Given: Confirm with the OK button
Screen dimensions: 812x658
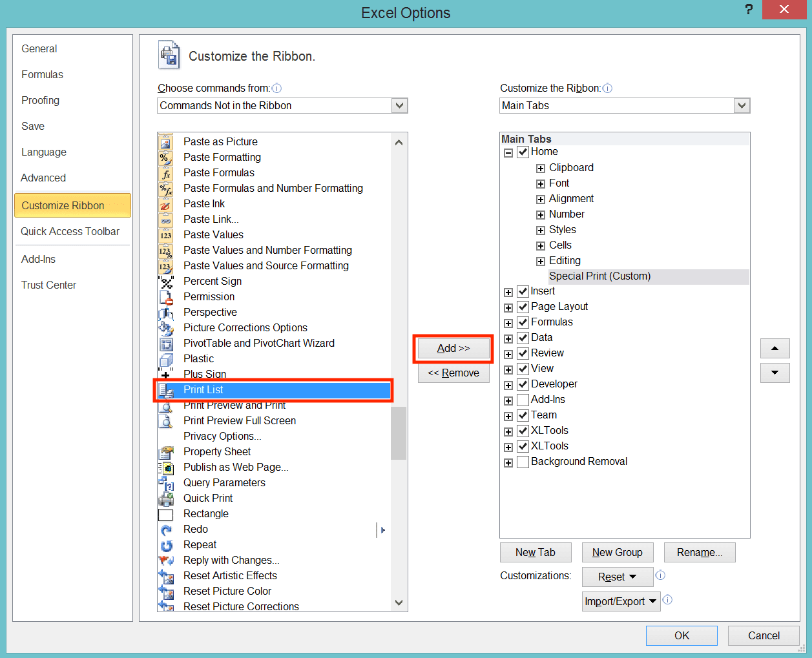Looking at the screenshot, I should (x=682, y=635).
